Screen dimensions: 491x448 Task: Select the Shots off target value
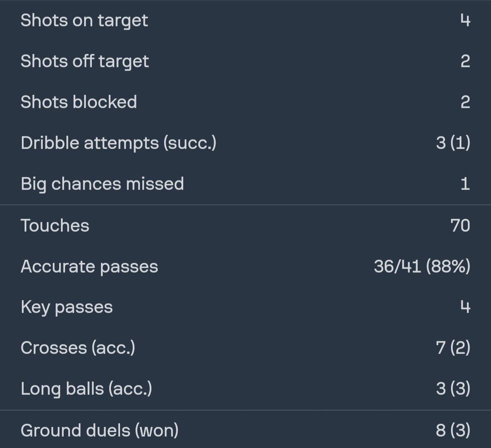(x=465, y=61)
